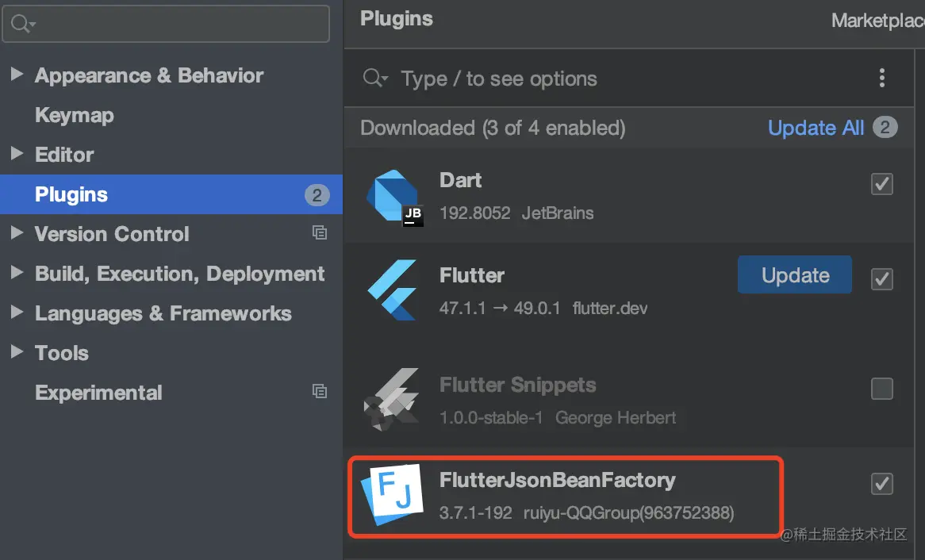Click the ruiyu-QQGroup(963752388) author text
The image size is (925, 560).
pyautogui.click(x=629, y=512)
